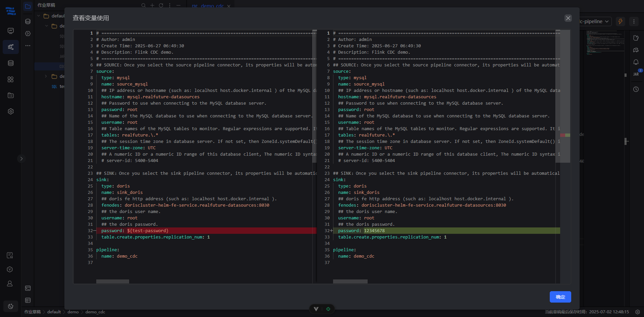
Task: Select the data development icon in sidebar
Action: (x=11, y=47)
